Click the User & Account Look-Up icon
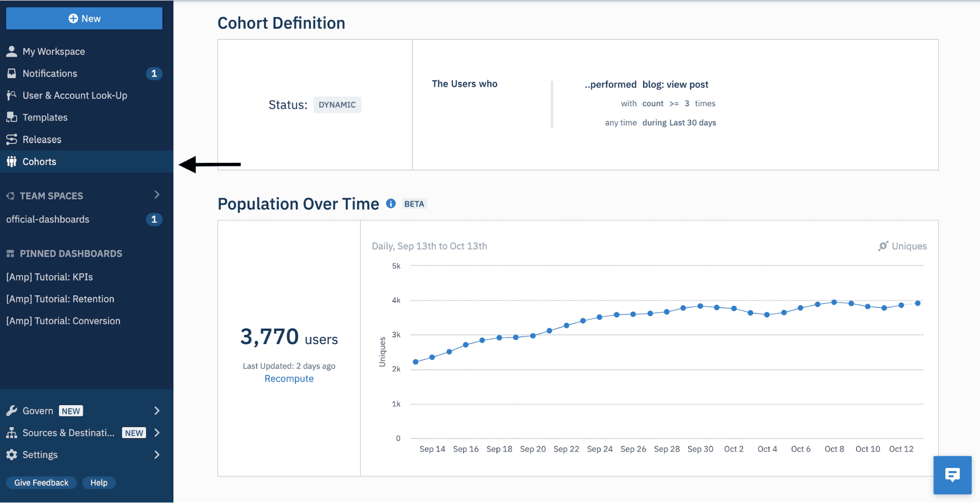This screenshot has height=503, width=980. click(x=12, y=95)
